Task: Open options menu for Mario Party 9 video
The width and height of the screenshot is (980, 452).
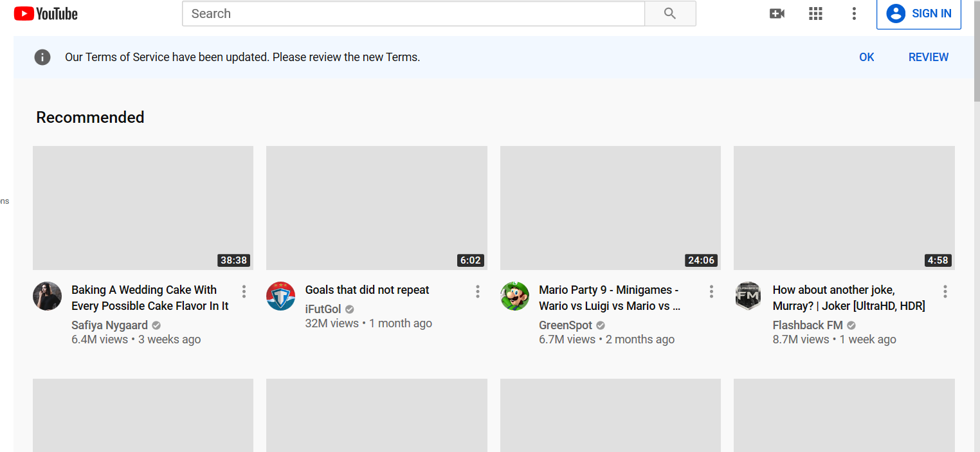Action: [x=711, y=292]
